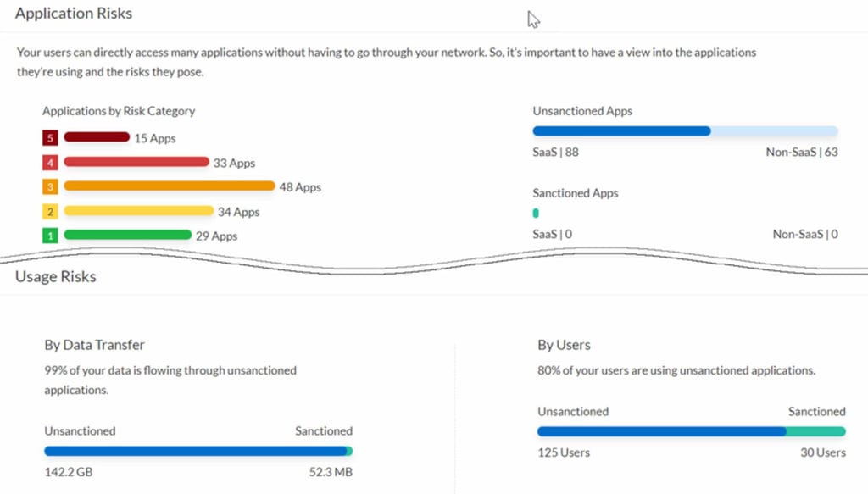
Task: Click the 29 Apps green bar
Action: pyautogui.click(x=127, y=236)
